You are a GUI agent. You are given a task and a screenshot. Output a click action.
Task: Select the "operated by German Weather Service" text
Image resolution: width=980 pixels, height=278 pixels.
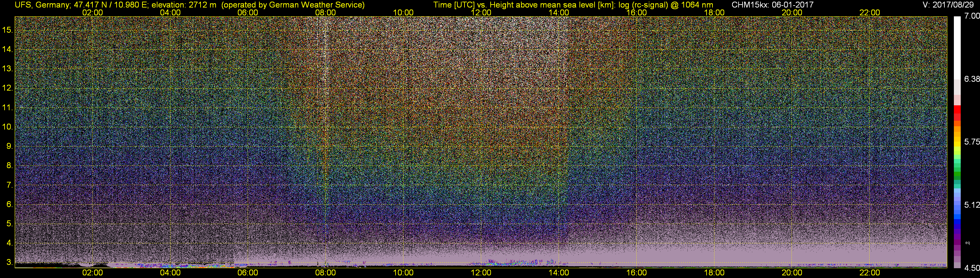tap(293, 5)
